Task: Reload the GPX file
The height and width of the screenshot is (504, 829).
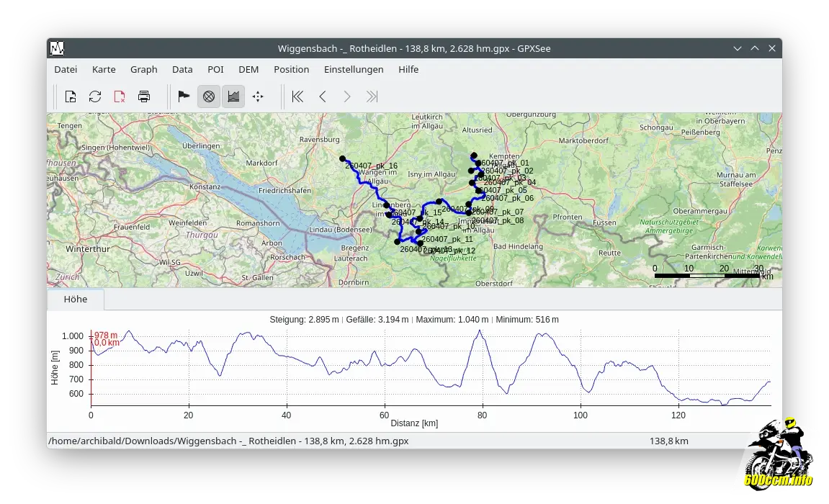Action: tap(95, 96)
